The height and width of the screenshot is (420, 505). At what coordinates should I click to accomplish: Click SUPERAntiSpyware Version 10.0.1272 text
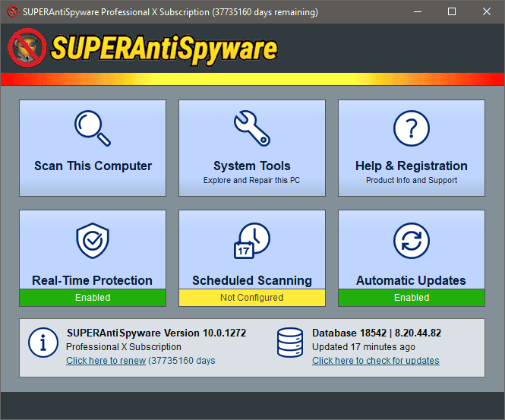[156, 333]
